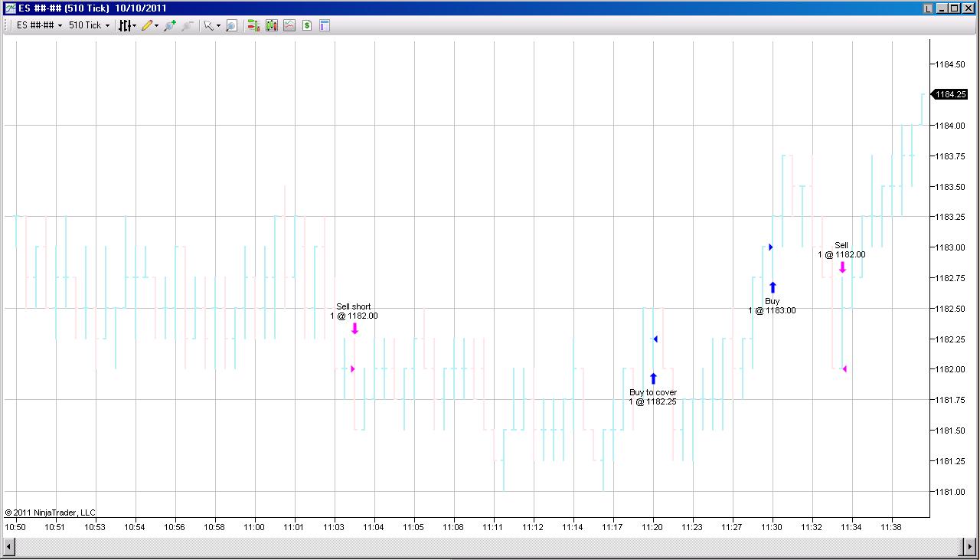980x560 pixels.
Task: Click the 11:20 time axis label
Action: [652, 527]
